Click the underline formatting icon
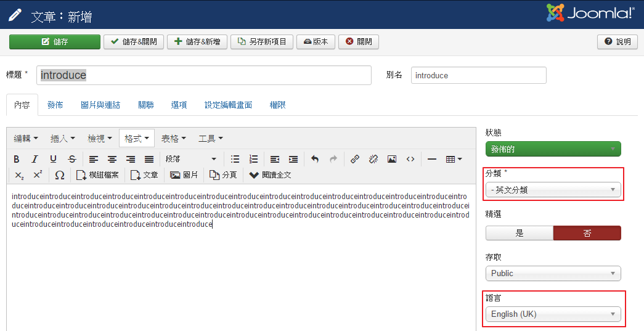Image resolution: width=644 pixels, height=331 pixels. [54, 159]
